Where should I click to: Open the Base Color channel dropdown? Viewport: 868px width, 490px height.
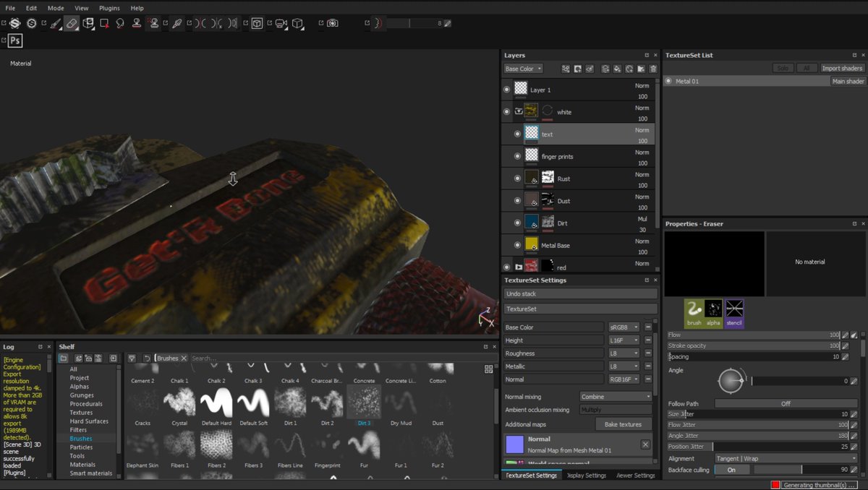(523, 69)
